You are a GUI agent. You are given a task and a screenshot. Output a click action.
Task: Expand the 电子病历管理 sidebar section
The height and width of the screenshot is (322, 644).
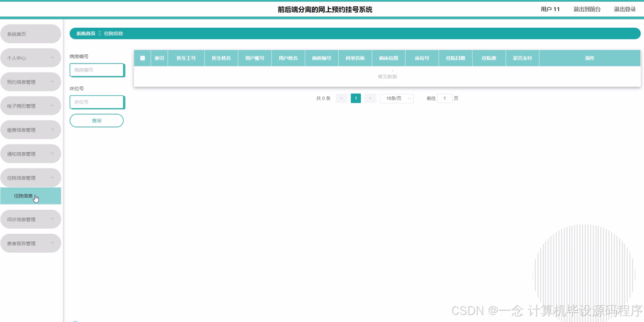[x=31, y=105]
